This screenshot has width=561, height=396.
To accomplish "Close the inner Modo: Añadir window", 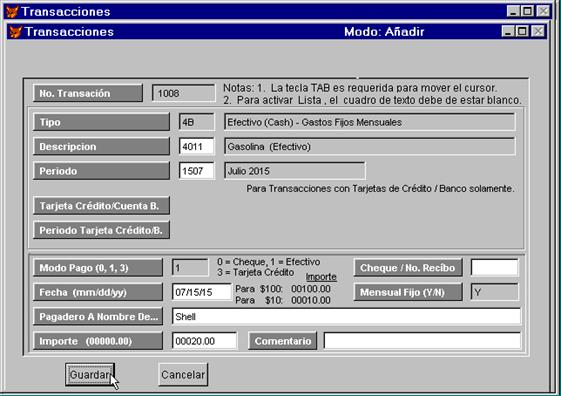I will pos(538,31).
